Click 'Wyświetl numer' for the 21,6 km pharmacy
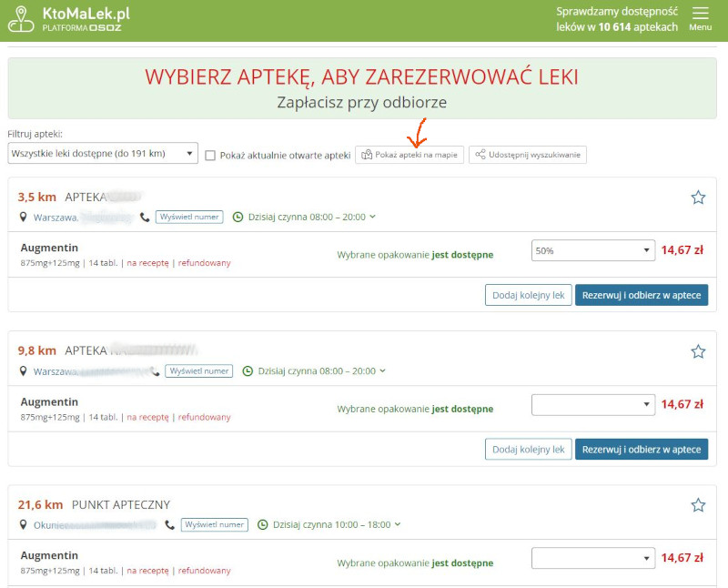 coord(215,525)
